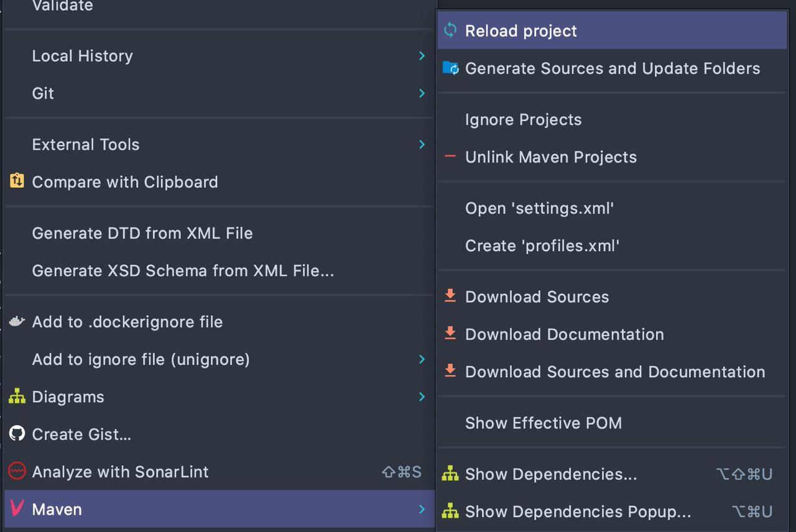Click the Docker whale icon
796x532 pixels.
point(17,321)
